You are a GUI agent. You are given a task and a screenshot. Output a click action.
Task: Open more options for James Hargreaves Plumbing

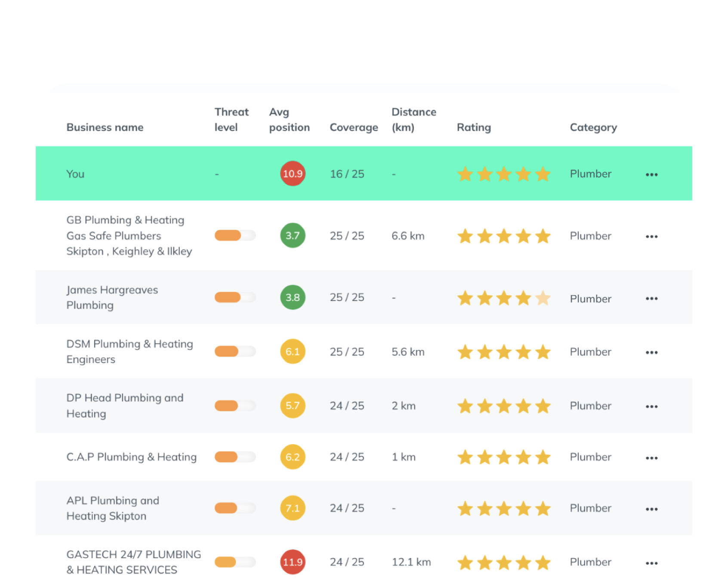pyautogui.click(x=651, y=298)
